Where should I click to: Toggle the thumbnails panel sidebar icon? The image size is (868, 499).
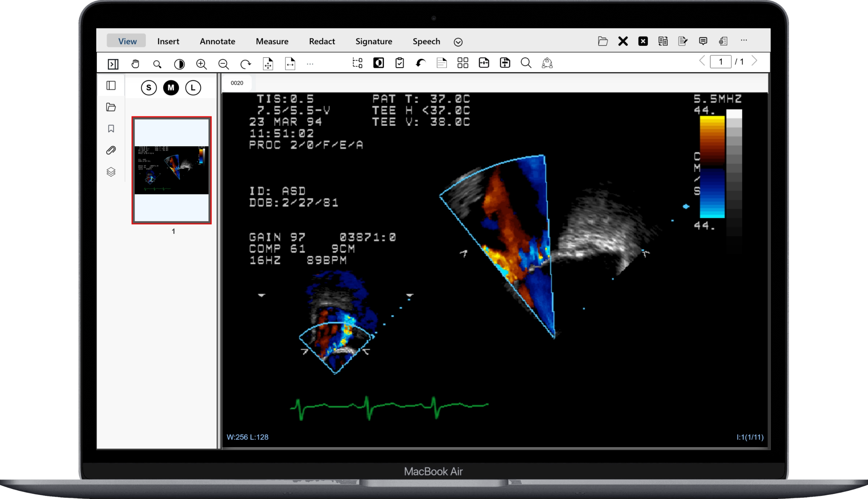pyautogui.click(x=111, y=85)
